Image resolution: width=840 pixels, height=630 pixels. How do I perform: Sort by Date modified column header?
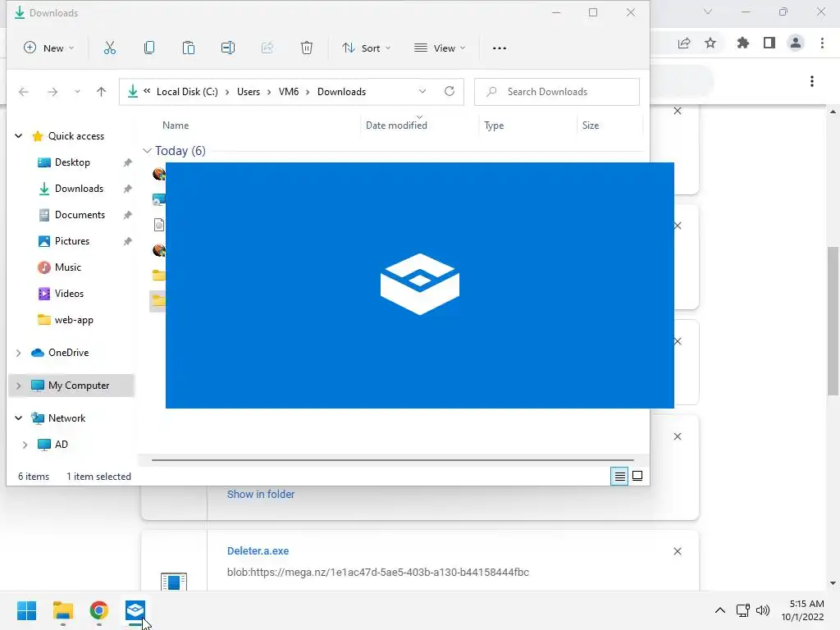pyautogui.click(x=396, y=126)
